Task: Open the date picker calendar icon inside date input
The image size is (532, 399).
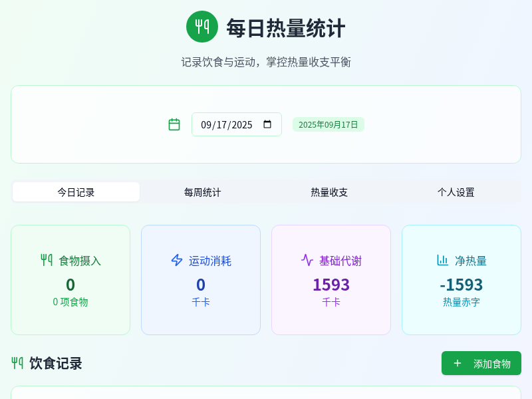Action: (267, 124)
